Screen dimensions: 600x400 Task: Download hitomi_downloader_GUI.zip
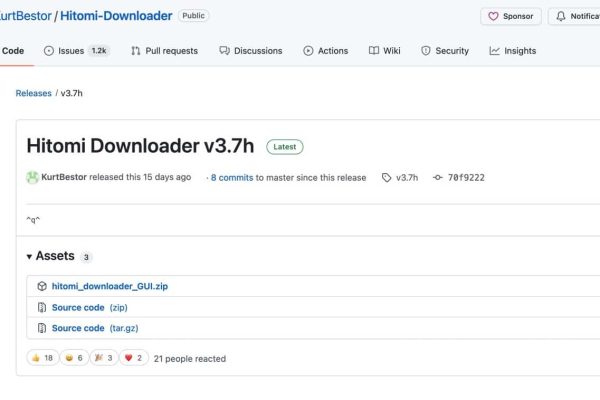pyautogui.click(x=109, y=286)
